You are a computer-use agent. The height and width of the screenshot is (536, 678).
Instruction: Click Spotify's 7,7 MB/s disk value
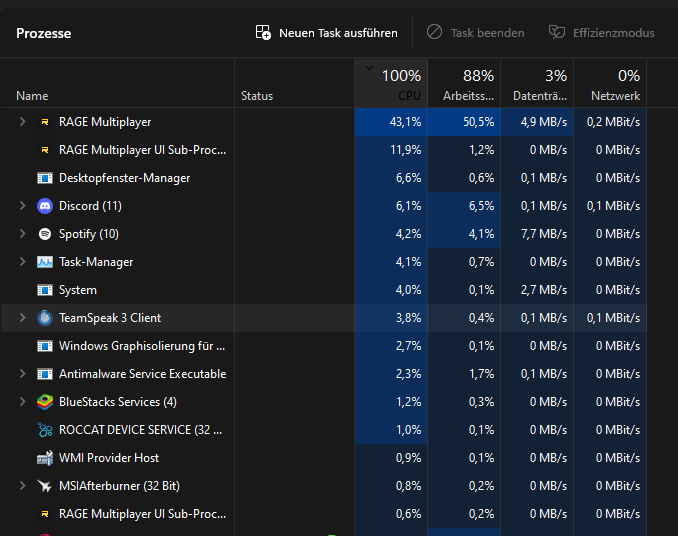click(x=544, y=234)
